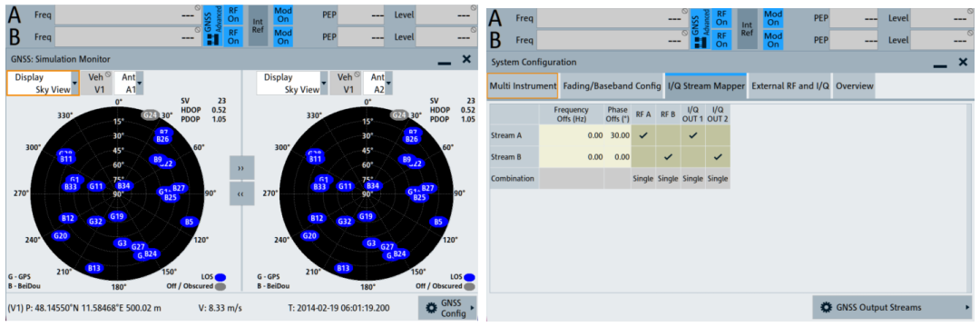The height and width of the screenshot is (327, 980).
Task: Switch to the Fading/Baseband Config tab
Action: point(611,85)
